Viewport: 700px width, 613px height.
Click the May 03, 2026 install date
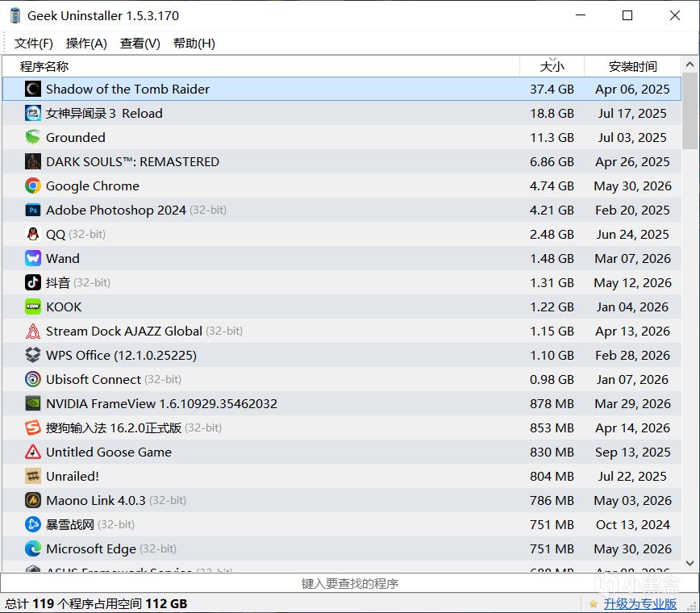click(632, 500)
